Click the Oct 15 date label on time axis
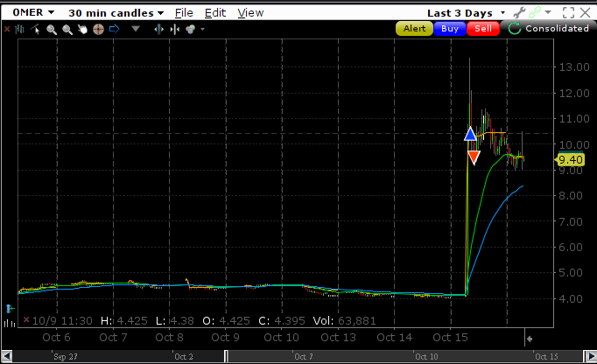The height and width of the screenshot is (364, 597). 450,338
